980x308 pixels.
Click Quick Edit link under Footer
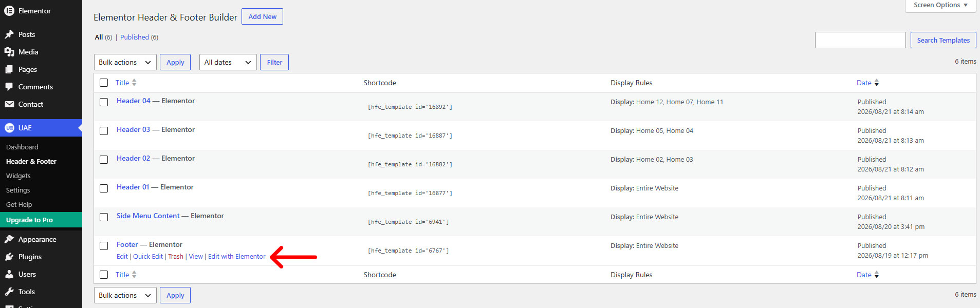click(148, 256)
